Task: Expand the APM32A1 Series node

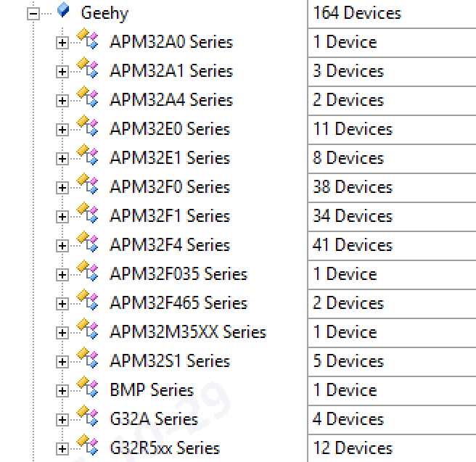Action: (x=62, y=72)
